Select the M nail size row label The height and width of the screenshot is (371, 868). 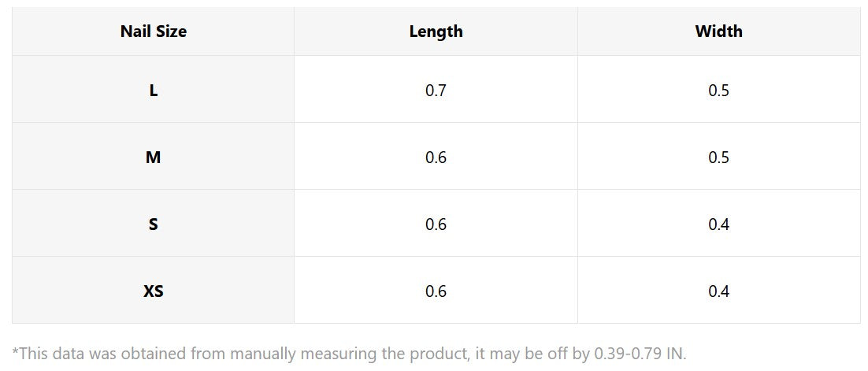tap(154, 157)
